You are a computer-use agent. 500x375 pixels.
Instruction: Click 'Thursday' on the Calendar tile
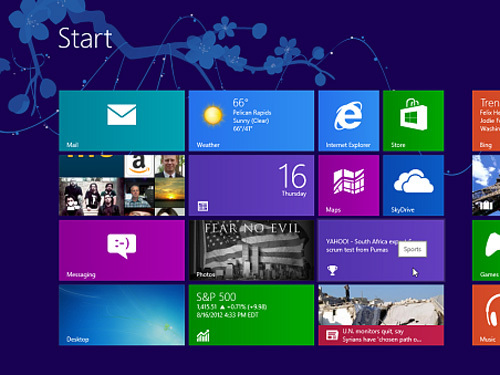click(294, 193)
